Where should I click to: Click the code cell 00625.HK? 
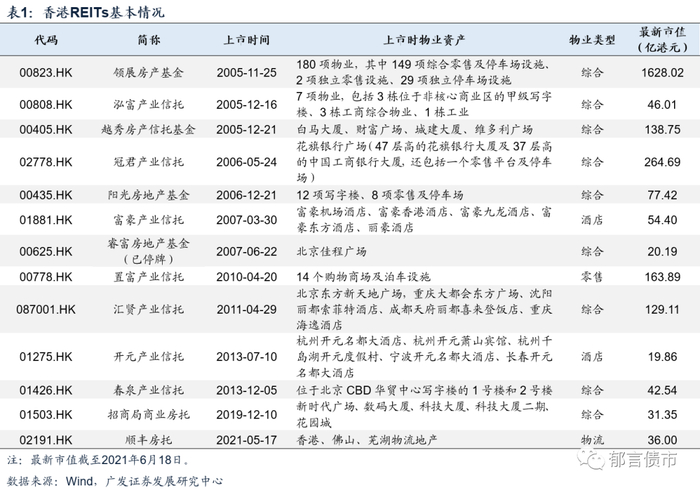(x=46, y=251)
